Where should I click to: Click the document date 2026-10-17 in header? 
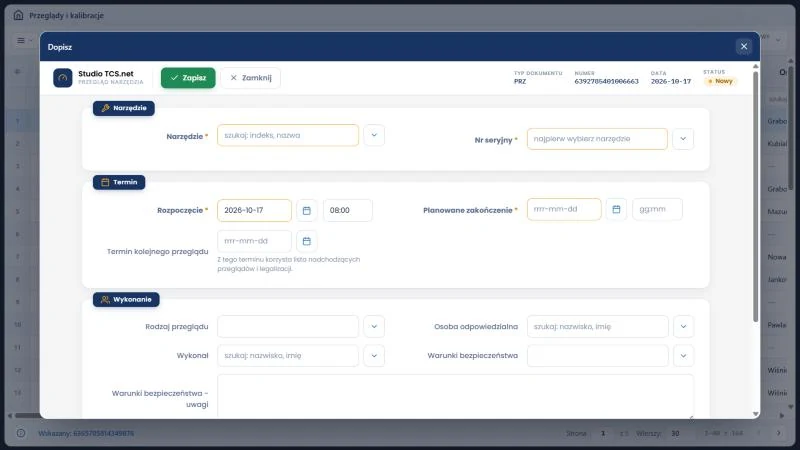coord(670,82)
